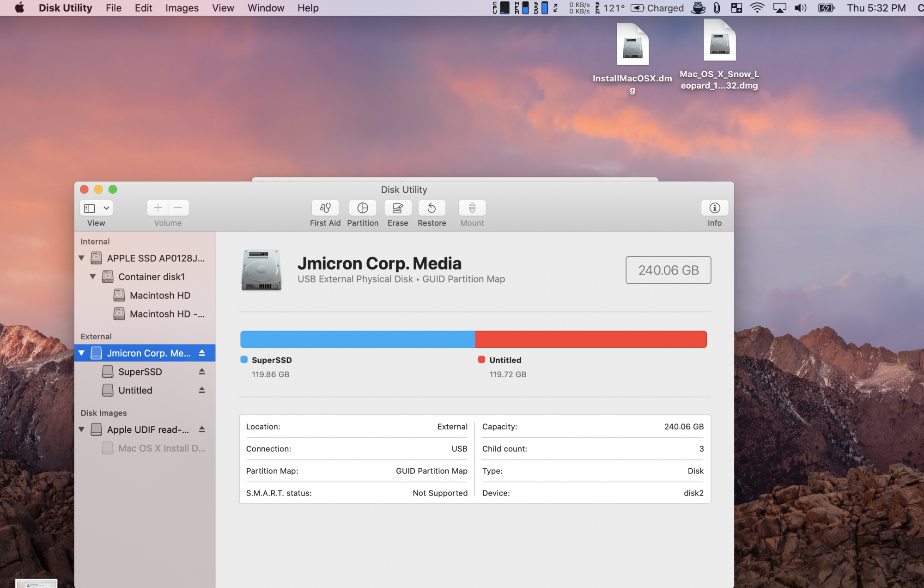Image resolution: width=924 pixels, height=588 pixels.
Task: Click the network speed KB/s indicator
Action: coord(579,8)
